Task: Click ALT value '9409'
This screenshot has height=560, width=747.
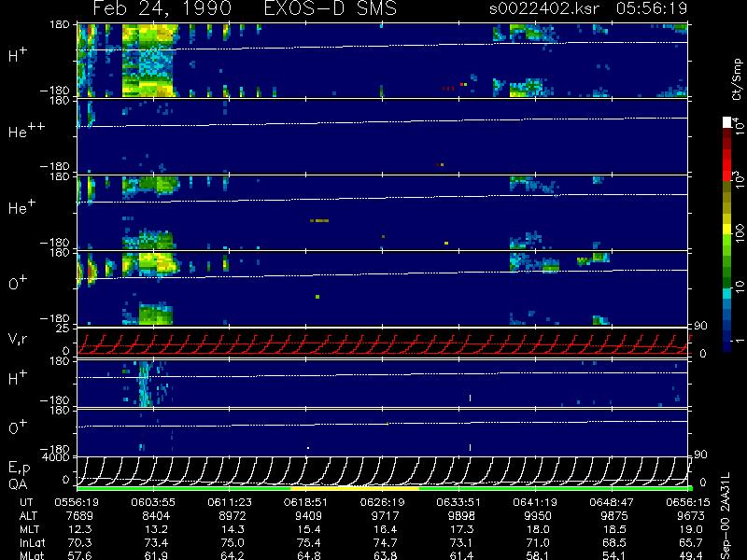Action: point(308,516)
